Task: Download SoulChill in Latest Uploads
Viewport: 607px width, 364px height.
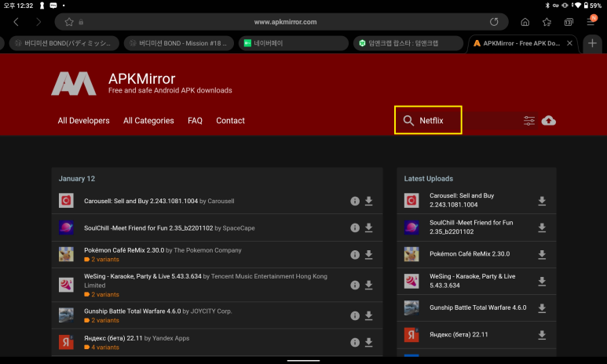Action: [x=542, y=227]
